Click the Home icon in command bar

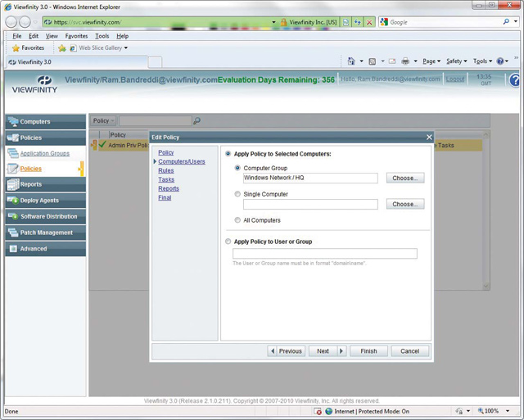351,61
